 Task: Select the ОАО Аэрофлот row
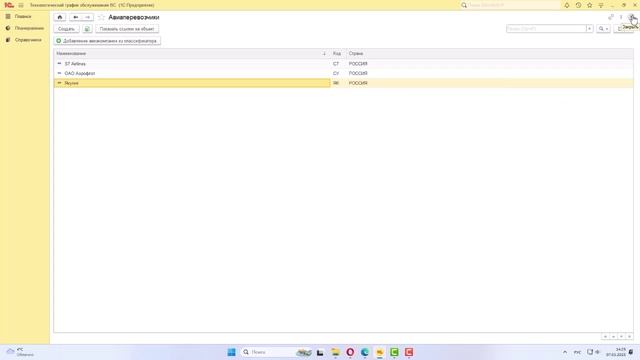pos(343,73)
